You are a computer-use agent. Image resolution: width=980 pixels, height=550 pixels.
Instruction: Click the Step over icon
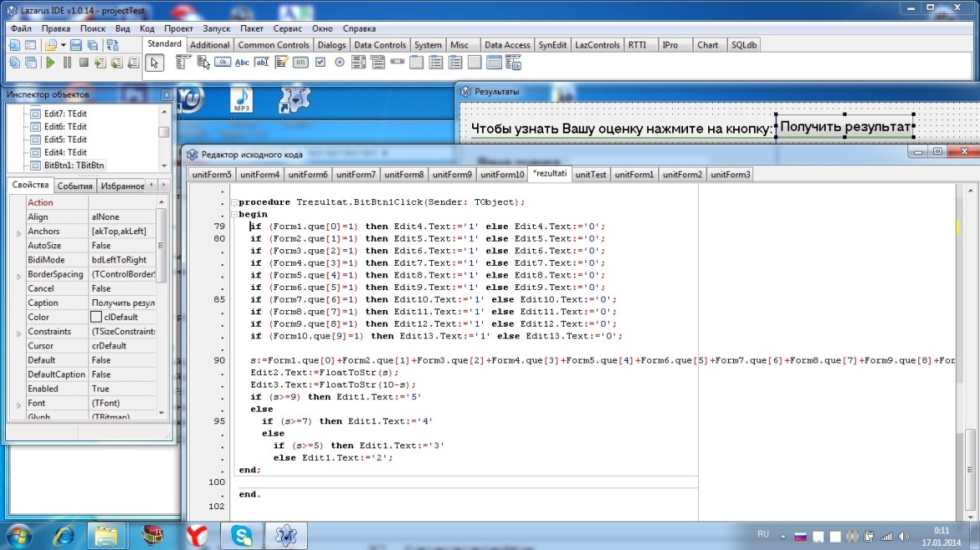pyautogui.click(x=117, y=62)
